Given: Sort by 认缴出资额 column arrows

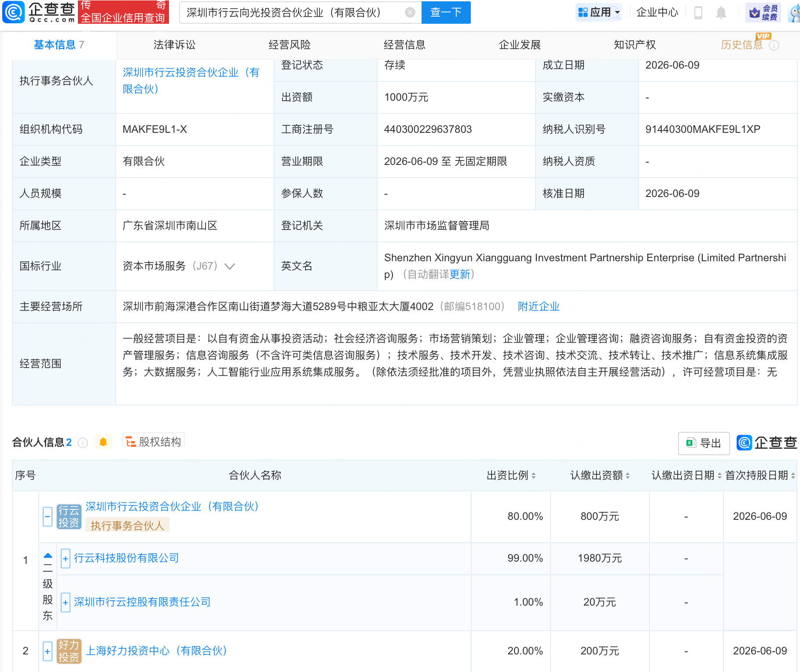Looking at the screenshot, I should coord(628,475).
